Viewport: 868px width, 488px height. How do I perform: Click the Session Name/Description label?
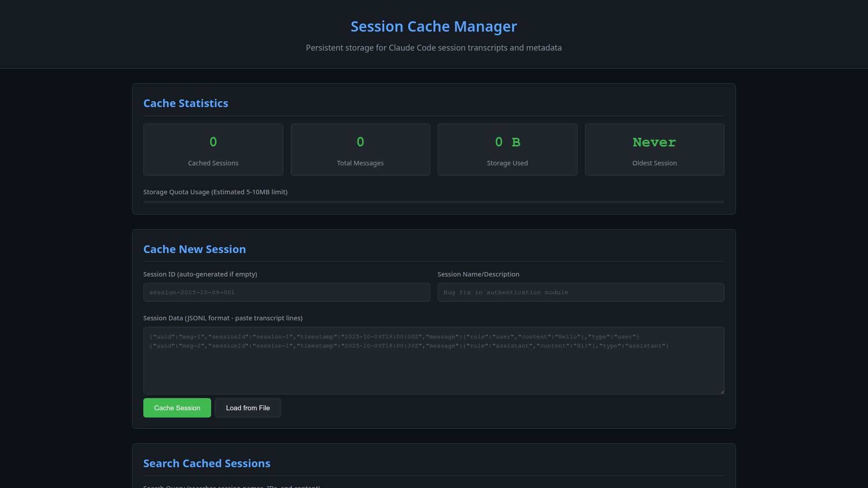[478, 274]
